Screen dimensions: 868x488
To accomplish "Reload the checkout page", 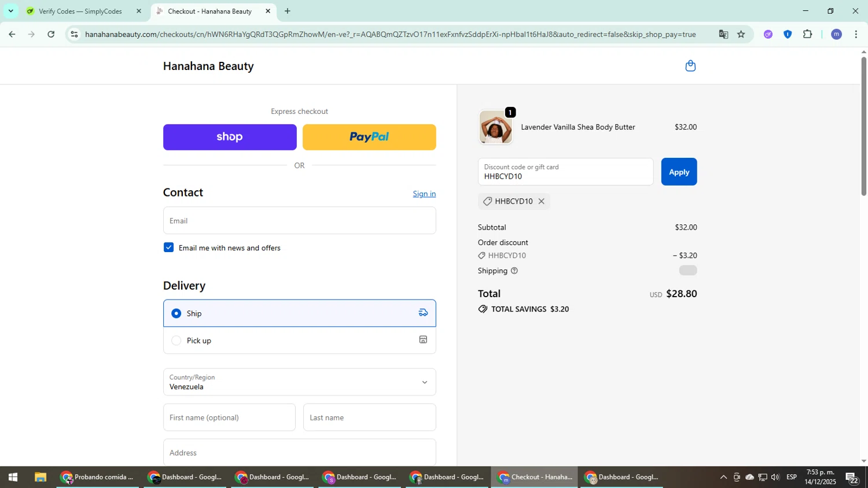I will point(51,34).
